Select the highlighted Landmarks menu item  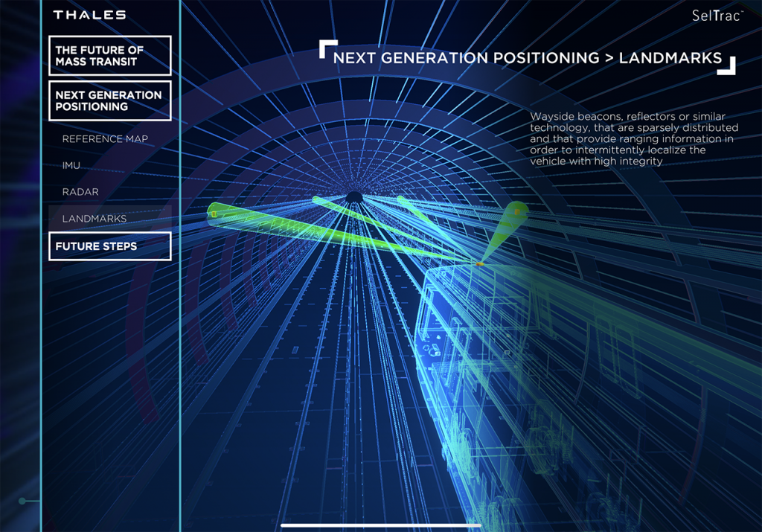tap(110, 218)
